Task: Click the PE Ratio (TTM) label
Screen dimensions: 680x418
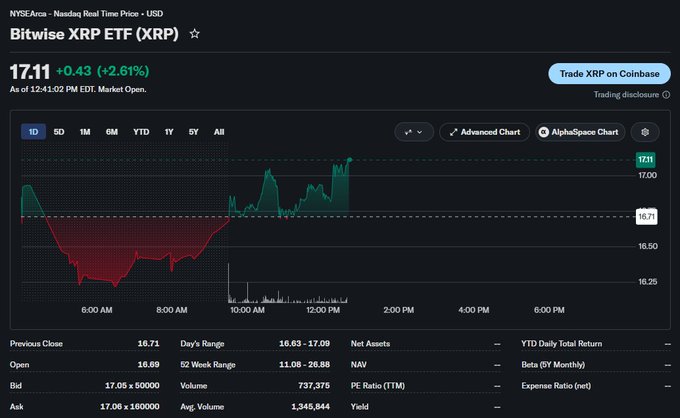Action: pyautogui.click(x=378, y=385)
